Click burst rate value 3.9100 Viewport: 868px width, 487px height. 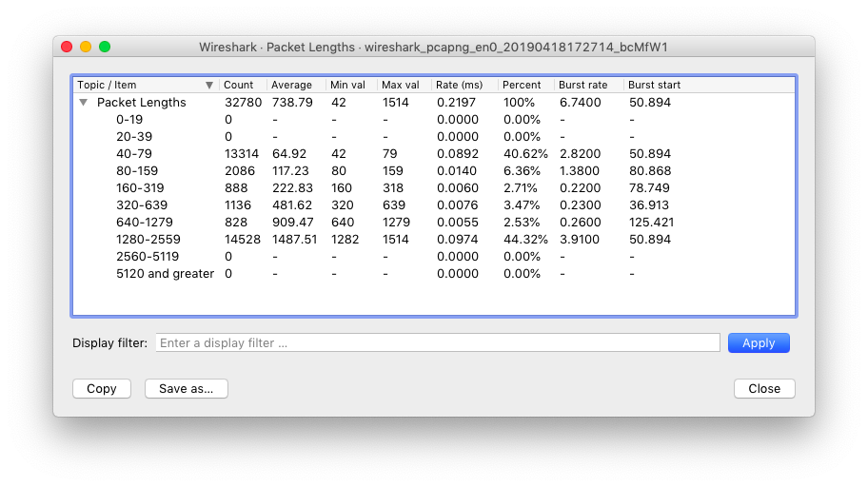[580, 240]
